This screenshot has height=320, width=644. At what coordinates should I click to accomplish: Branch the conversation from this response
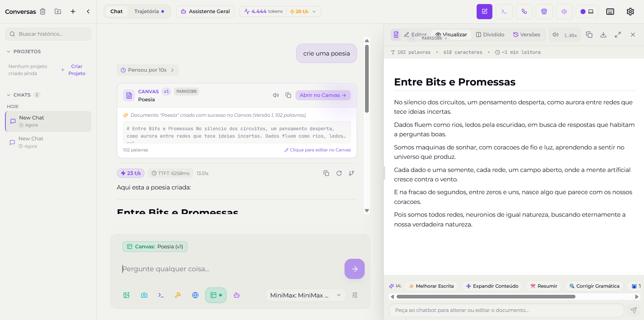352,173
